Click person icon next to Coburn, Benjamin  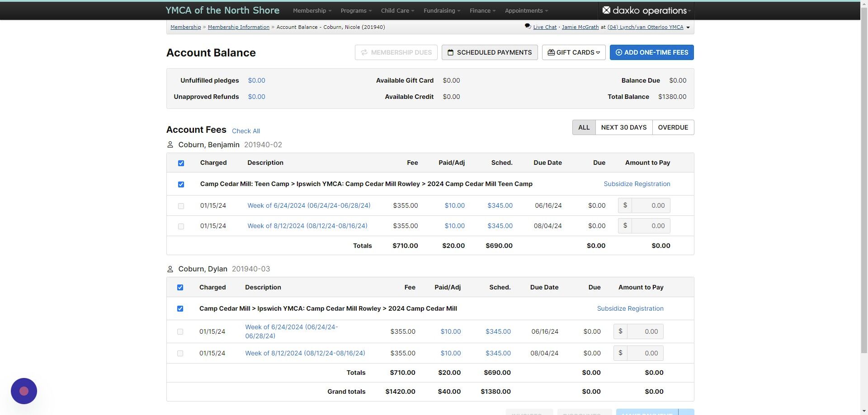170,145
